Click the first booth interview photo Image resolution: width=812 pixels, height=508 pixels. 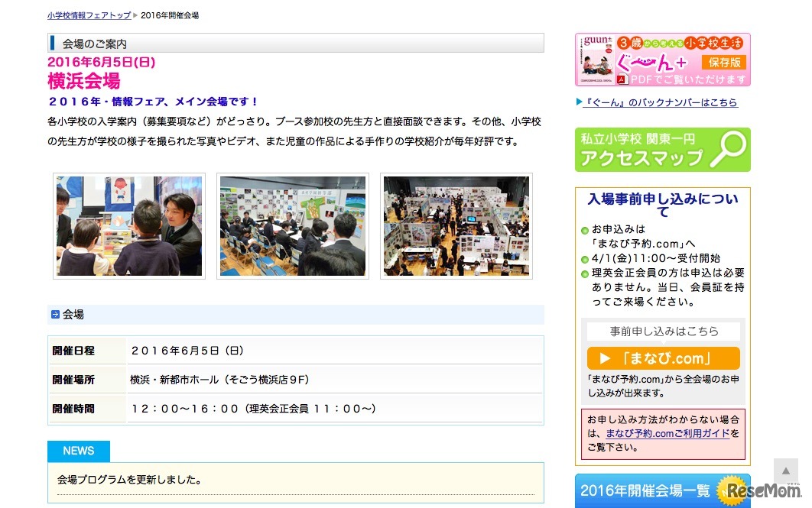pos(128,225)
